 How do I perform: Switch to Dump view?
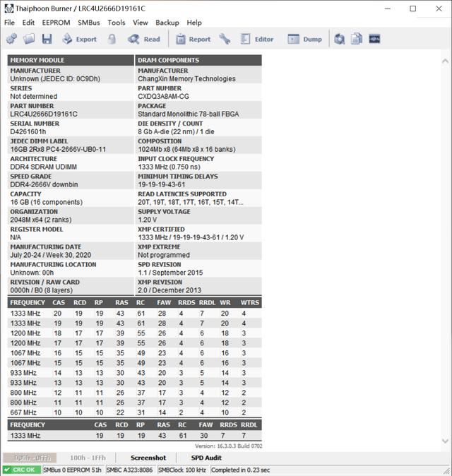click(305, 39)
